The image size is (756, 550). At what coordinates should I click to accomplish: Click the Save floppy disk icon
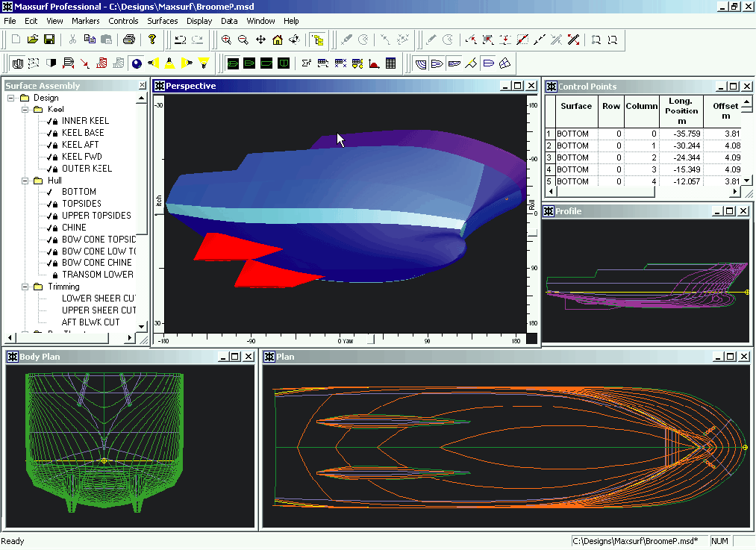(x=49, y=40)
